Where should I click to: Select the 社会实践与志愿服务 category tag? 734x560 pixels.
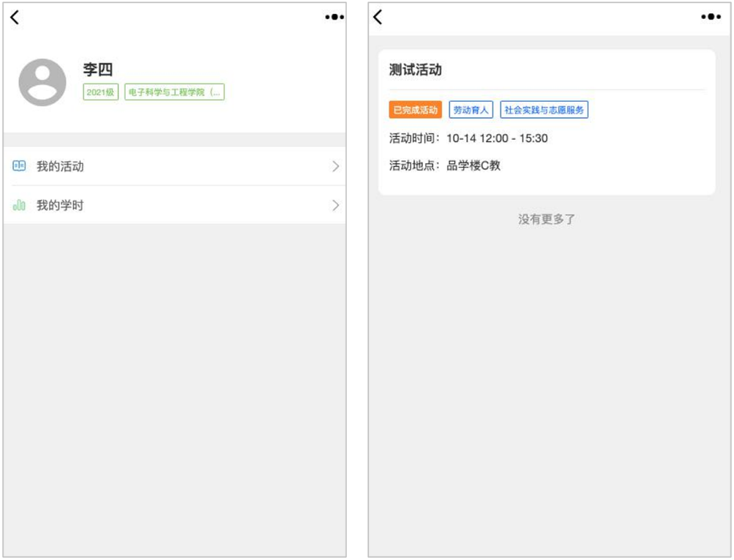544,111
